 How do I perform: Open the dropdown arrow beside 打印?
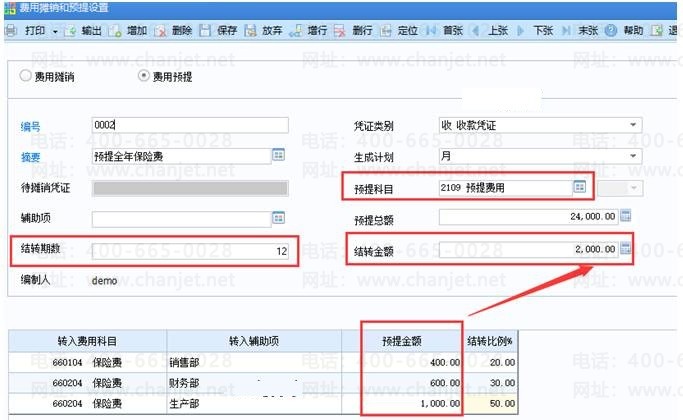[55, 31]
